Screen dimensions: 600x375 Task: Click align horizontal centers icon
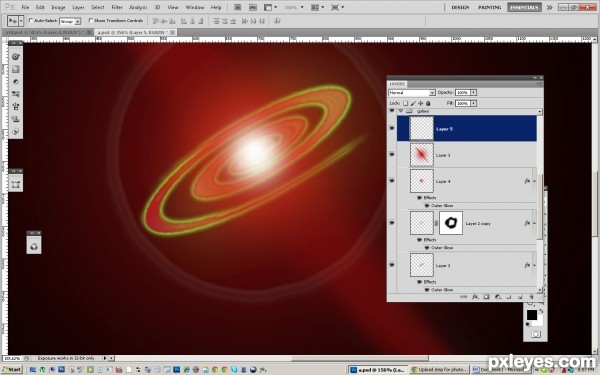click(x=192, y=21)
